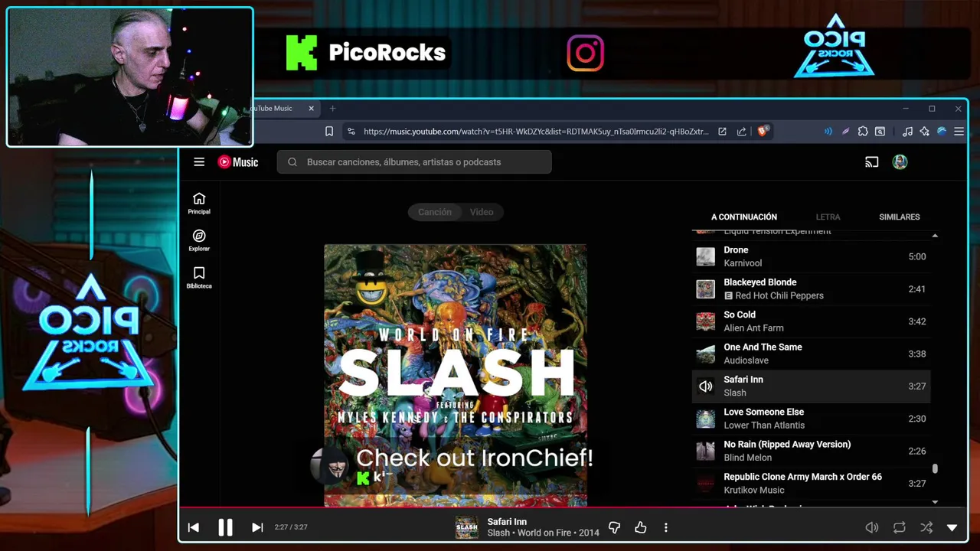Viewport: 980px width, 551px height.
Task: Select the SIMILARES tab
Action: 900,217
